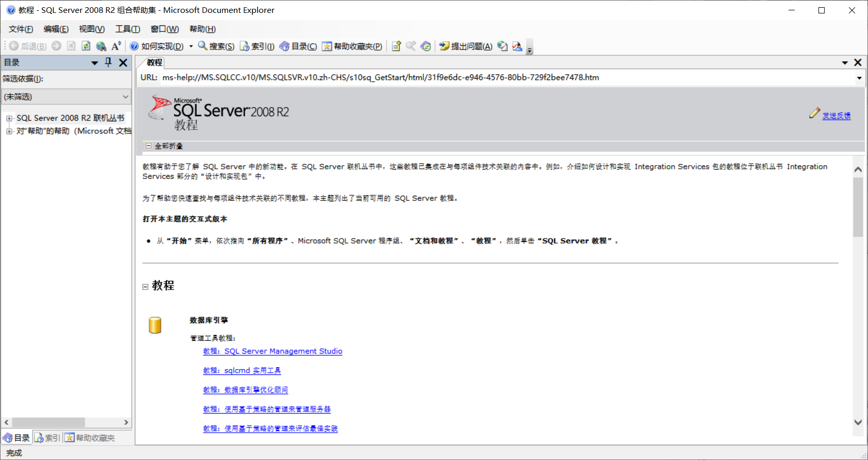868x460 pixels.
Task: Open the 视图(V) menu
Action: coord(91,29)
